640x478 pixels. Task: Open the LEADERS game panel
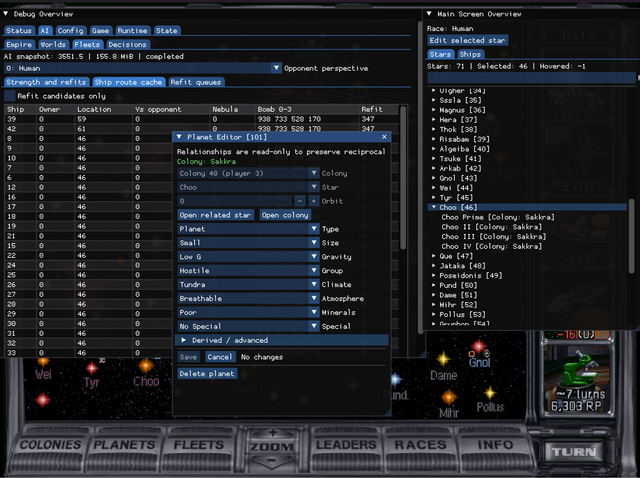tap(346, 445)
